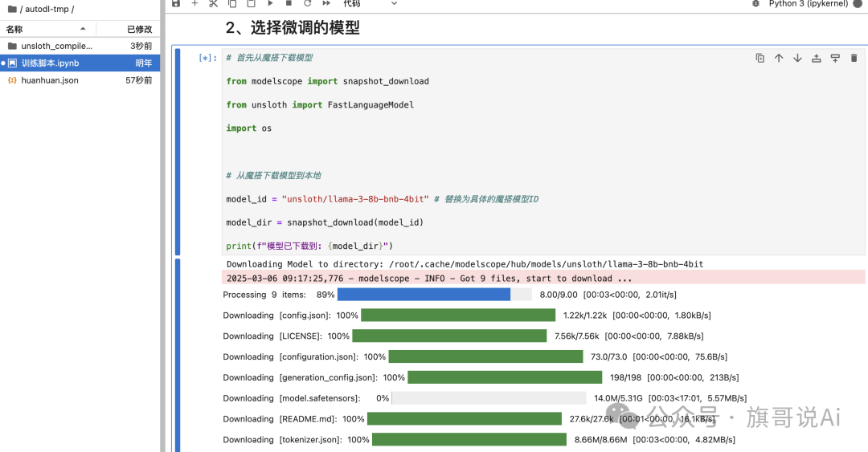Image resolution: width=868 pixels, height=452 pixels.
Task: Click the '57秒前' modified time for huanhuan.json
Action: 139,80
